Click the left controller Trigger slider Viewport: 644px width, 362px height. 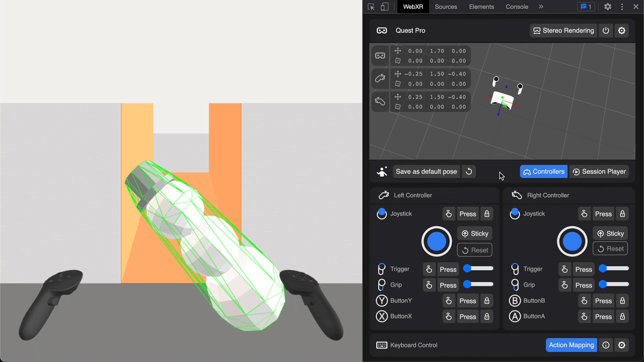[x=478, y=268]
